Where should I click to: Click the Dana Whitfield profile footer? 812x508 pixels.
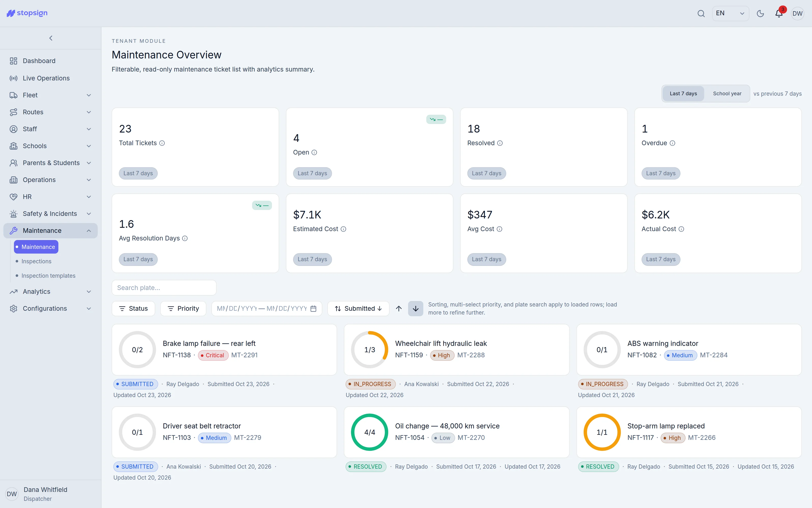click(51, 494)
